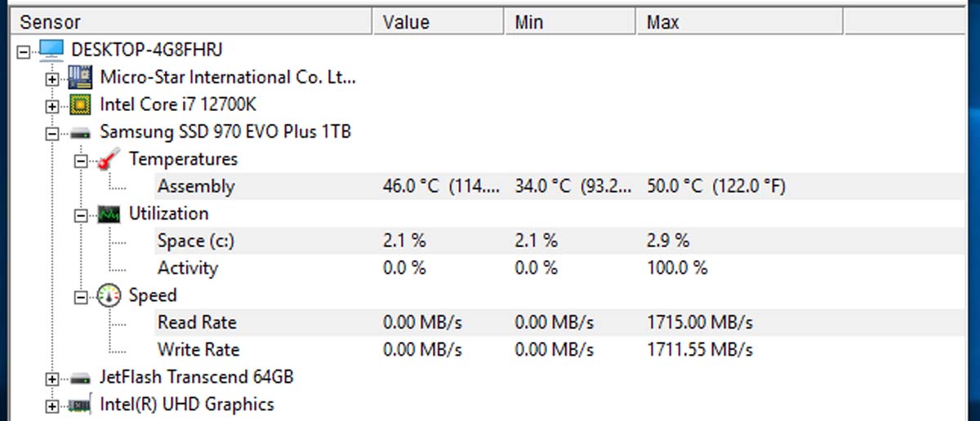The height and width of the screenshot is (421, 980).
Task: Click the Intel UHD Graphics card icon
Action: 80,405
